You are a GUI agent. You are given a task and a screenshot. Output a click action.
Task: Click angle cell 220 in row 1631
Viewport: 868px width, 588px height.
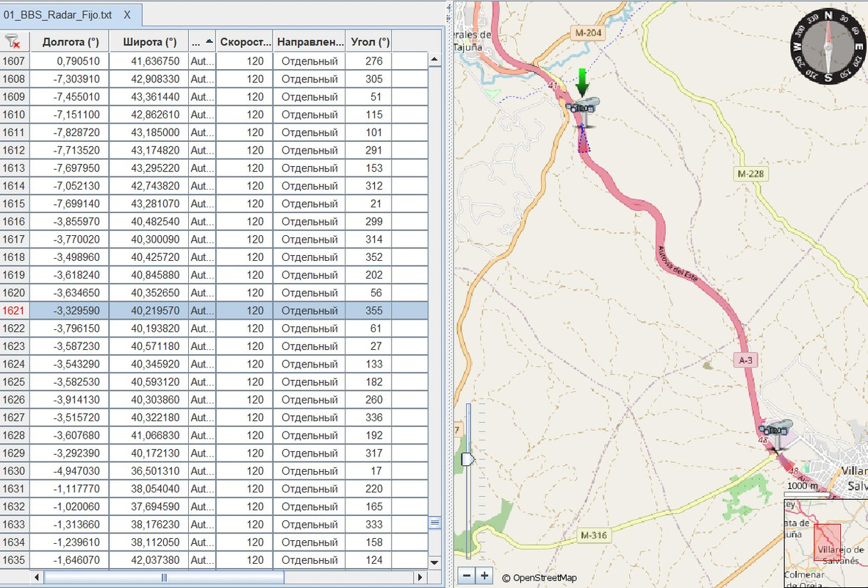pos(369,489)
